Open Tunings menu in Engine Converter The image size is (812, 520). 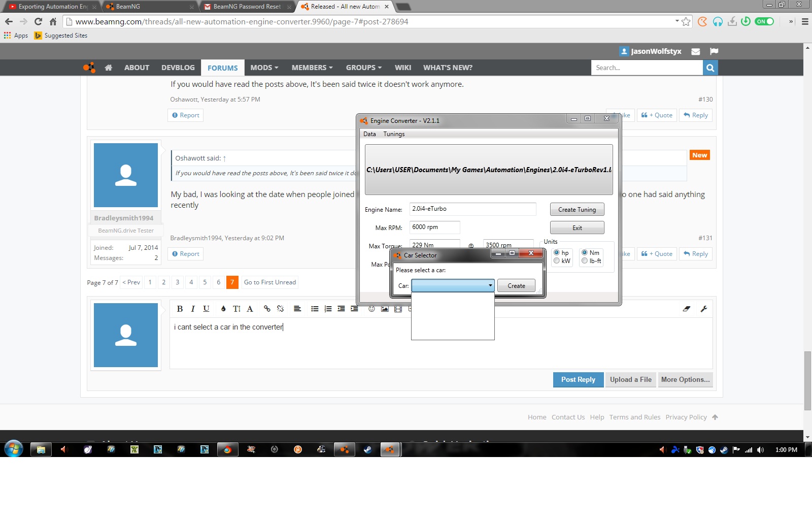[x=394, y=134]
